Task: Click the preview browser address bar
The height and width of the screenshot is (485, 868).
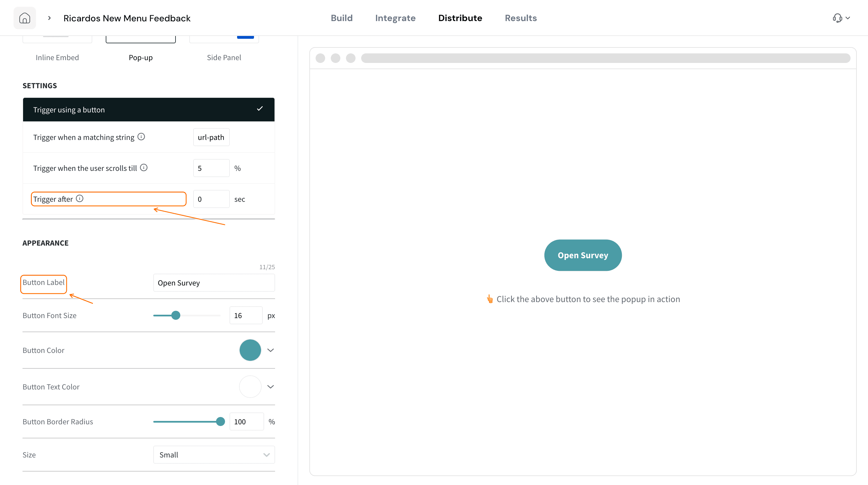Action: [606, 58]
